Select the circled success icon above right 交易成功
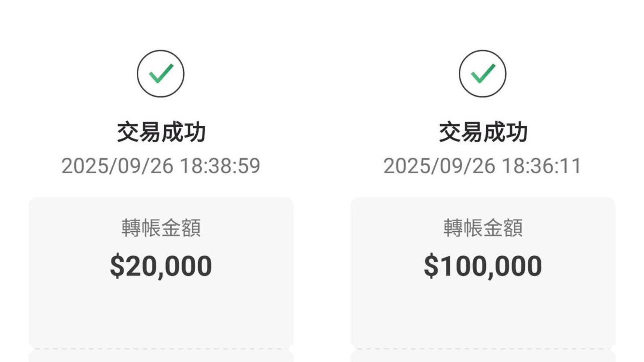 click(x=482, y=74)
